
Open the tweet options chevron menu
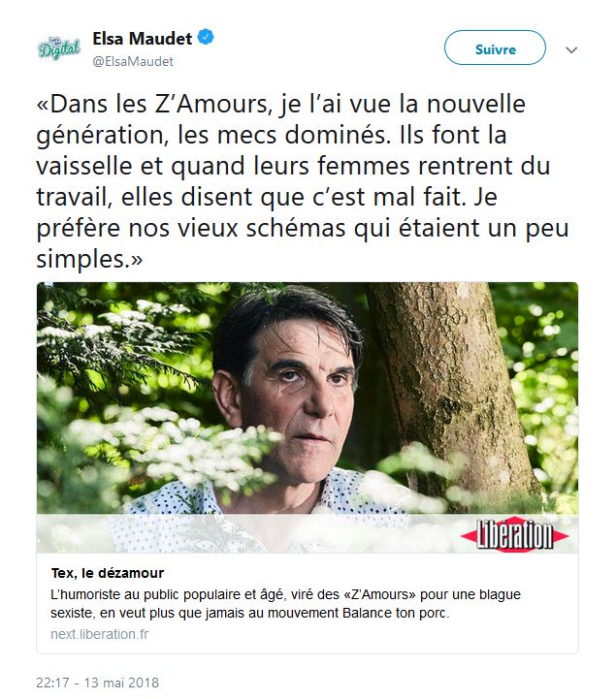coord(571,50)
